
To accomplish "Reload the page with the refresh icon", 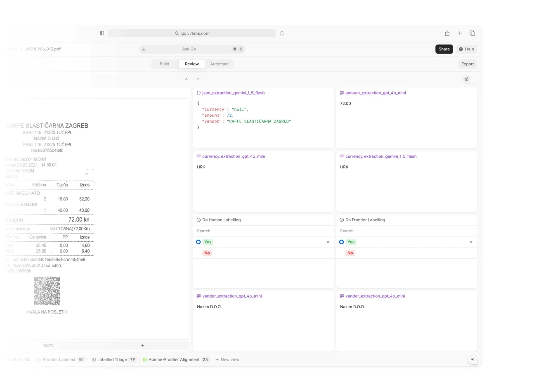I will (282, 33).
